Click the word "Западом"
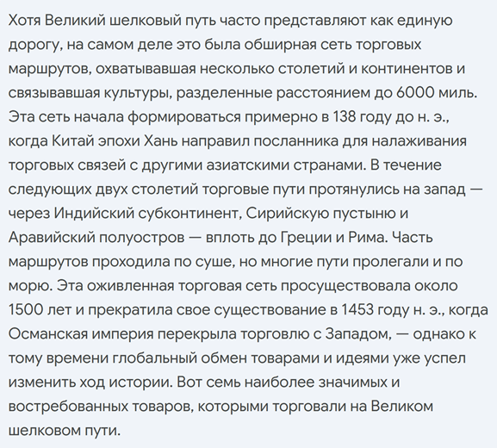The width and height of the screenshot is (497, 448). point(358,334)
